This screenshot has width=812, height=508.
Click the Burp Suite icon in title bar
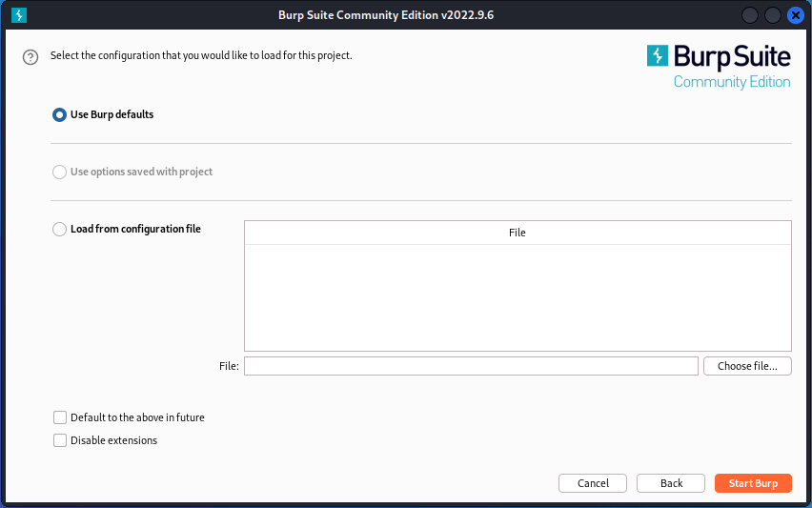[19, 15]
